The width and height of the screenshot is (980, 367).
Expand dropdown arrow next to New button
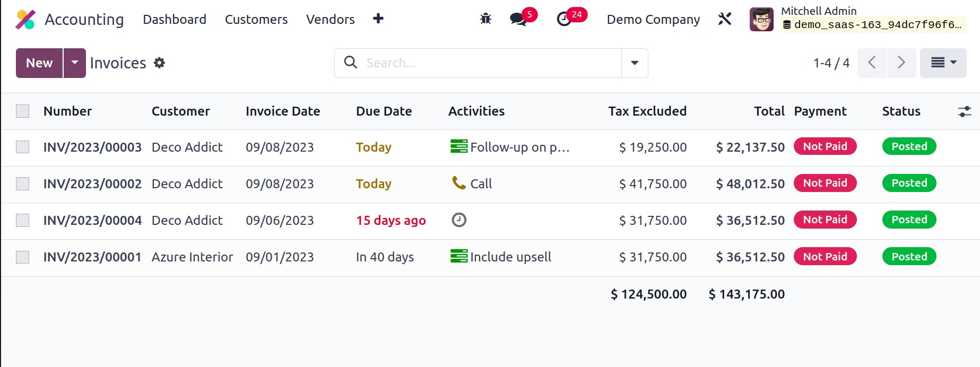tap(75, 63)
